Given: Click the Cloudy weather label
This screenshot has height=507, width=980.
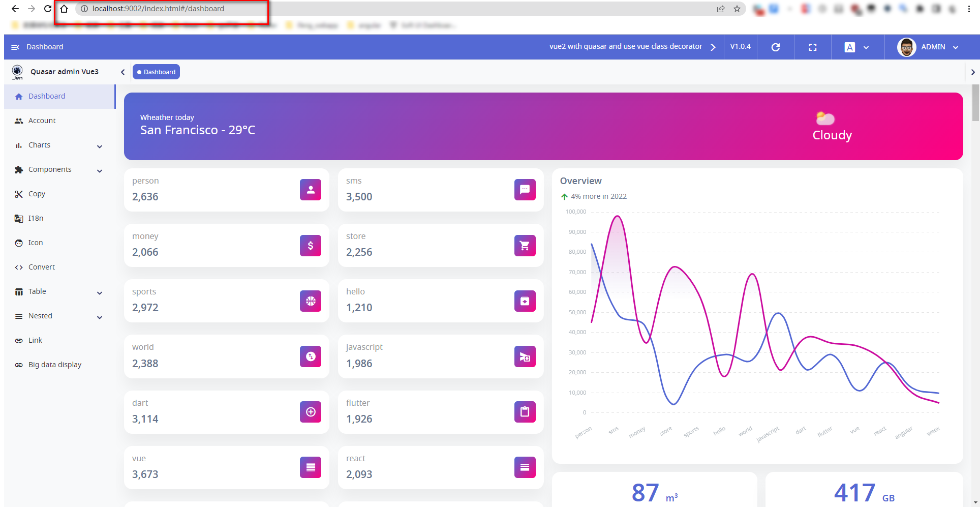Looking at the screenshot, I should [x=832, y=135].
